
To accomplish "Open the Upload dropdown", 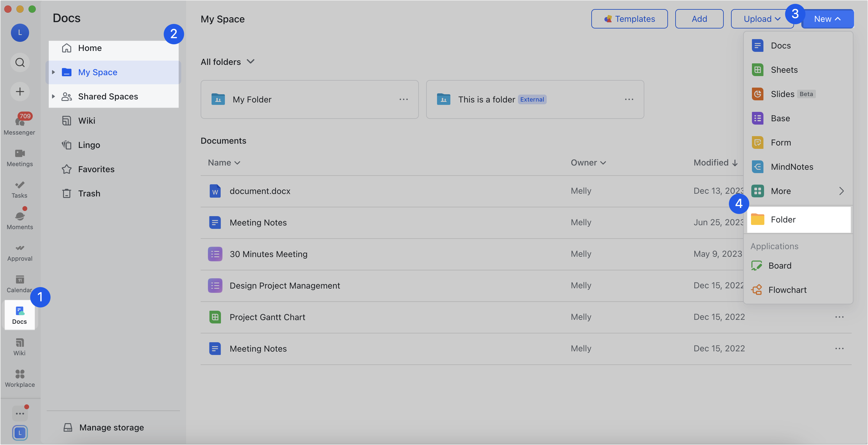I will pos(762,18).
